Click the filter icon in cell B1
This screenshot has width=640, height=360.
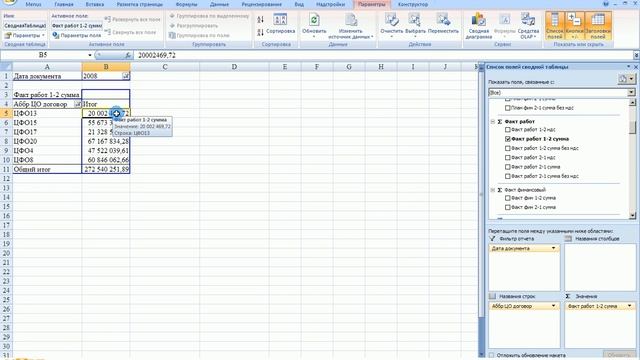[126, 76]
